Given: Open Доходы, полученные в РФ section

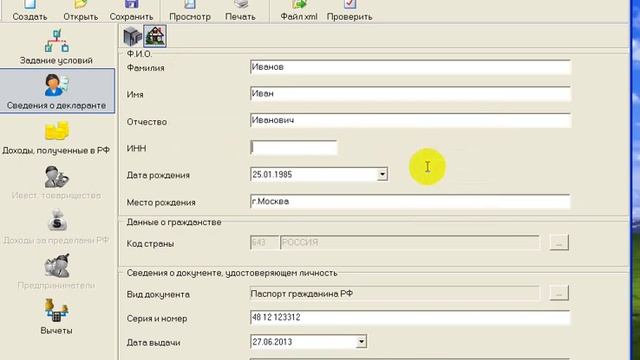Looking at the screenshot, I should (56, 138).
